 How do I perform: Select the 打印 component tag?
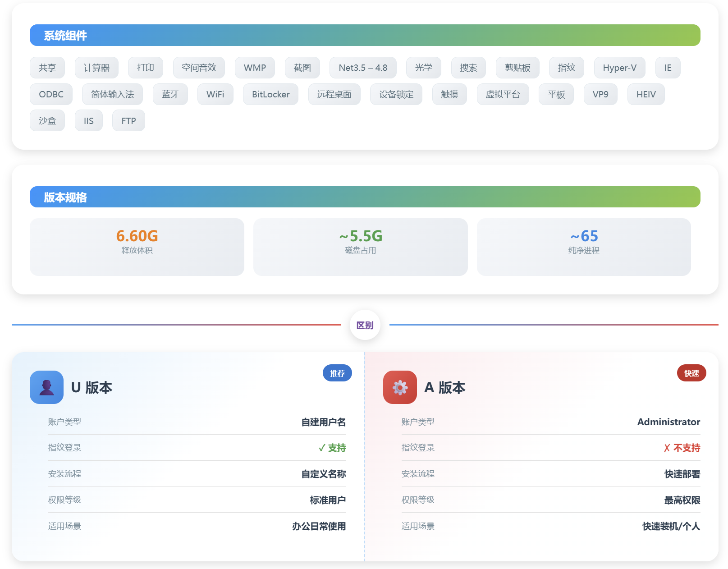tap(146, 68)
